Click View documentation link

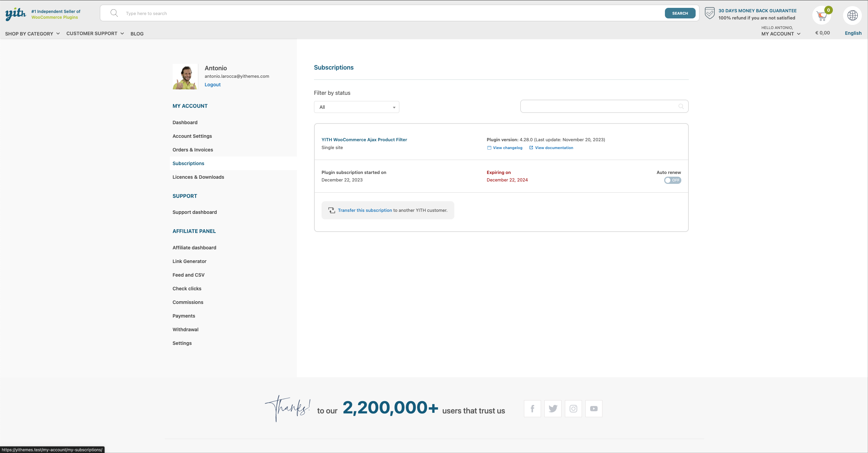click(554, 148)
